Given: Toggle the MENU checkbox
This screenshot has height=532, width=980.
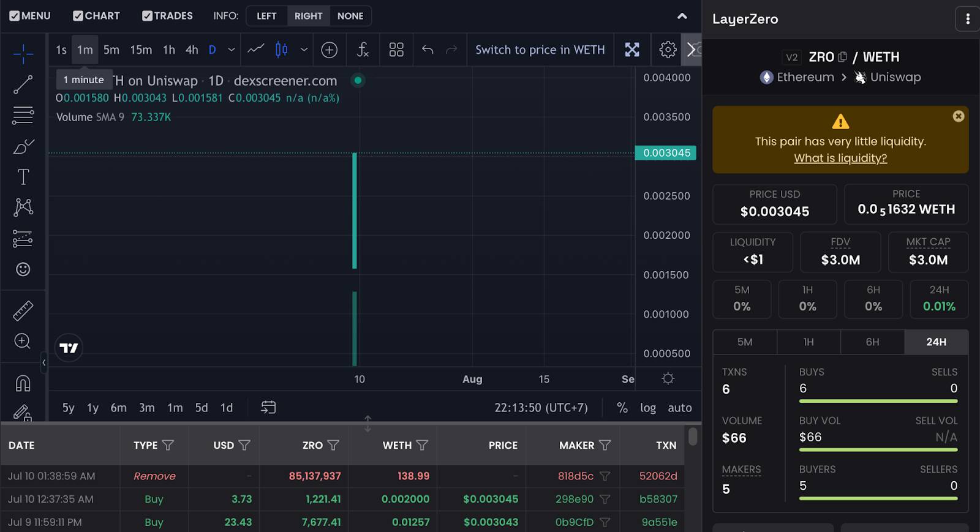Looking at the screenshot, I should coord(15,16).
